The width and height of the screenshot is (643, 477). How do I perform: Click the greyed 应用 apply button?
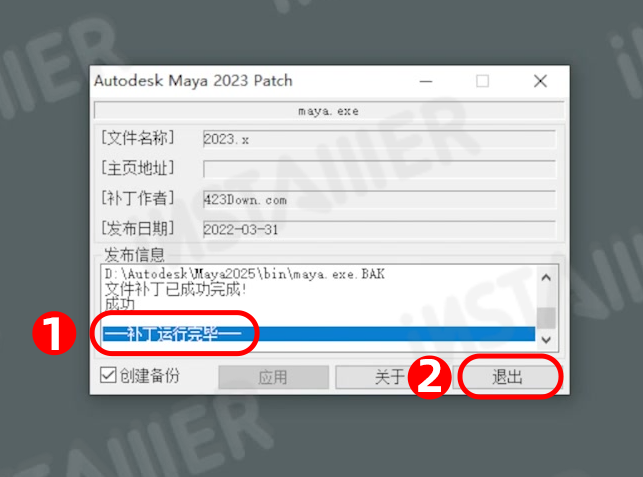[x=274, y=377]
